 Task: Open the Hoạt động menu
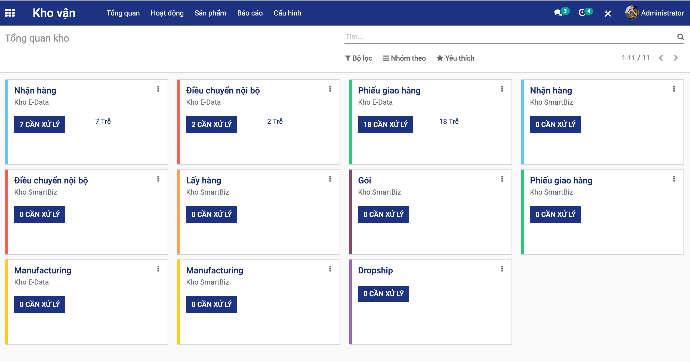tap(167, 13)
